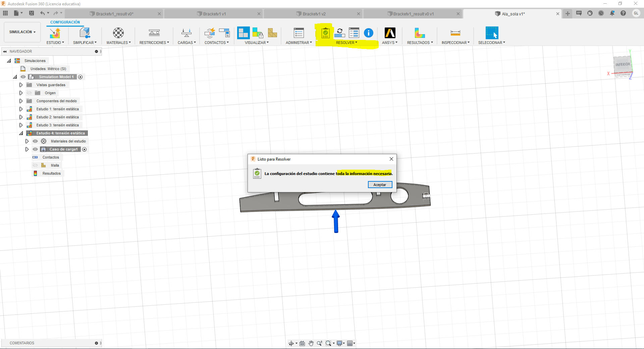Expand the COMENTARIOS panel option dot
644x349 pixels.
[x=96, y=343]
